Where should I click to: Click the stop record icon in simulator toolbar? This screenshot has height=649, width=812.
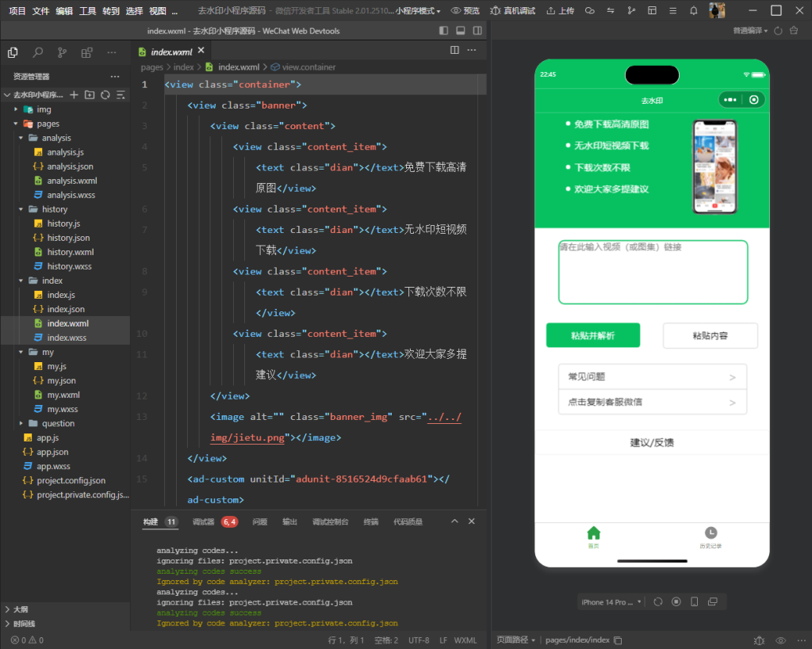pyautogui.click(x=676, y=602)
